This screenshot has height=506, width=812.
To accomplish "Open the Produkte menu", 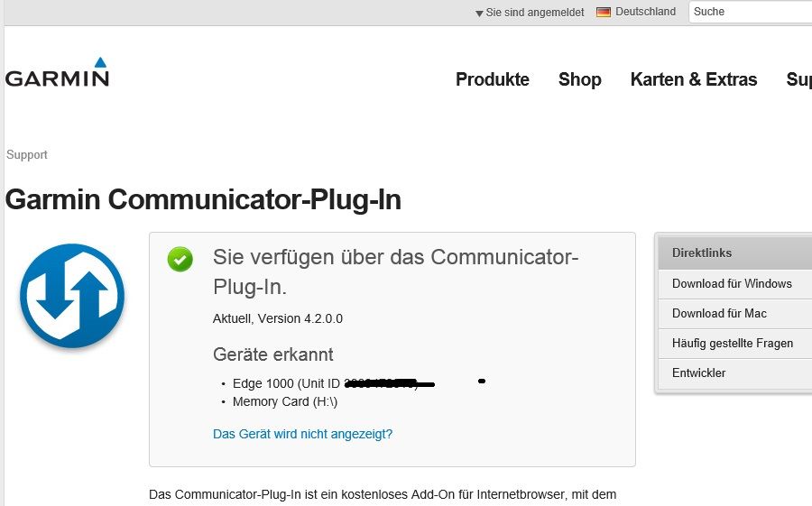I will click(x=493, y=79).
